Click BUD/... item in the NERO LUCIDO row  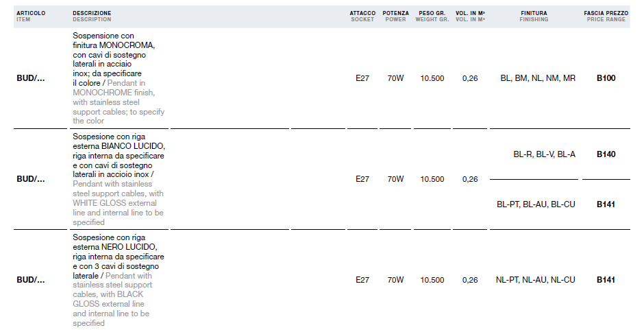point(31,280)
